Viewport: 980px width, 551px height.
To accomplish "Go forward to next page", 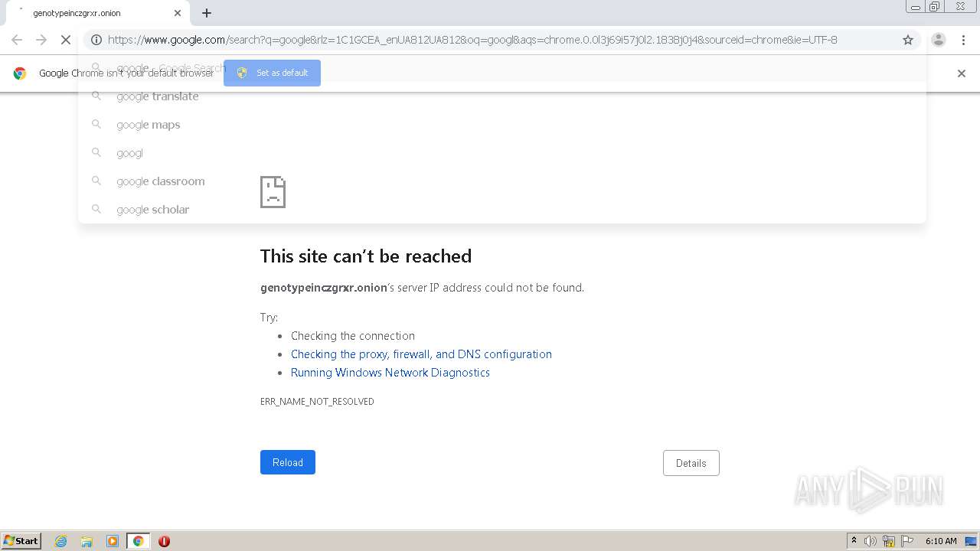I will pos(41,40).
